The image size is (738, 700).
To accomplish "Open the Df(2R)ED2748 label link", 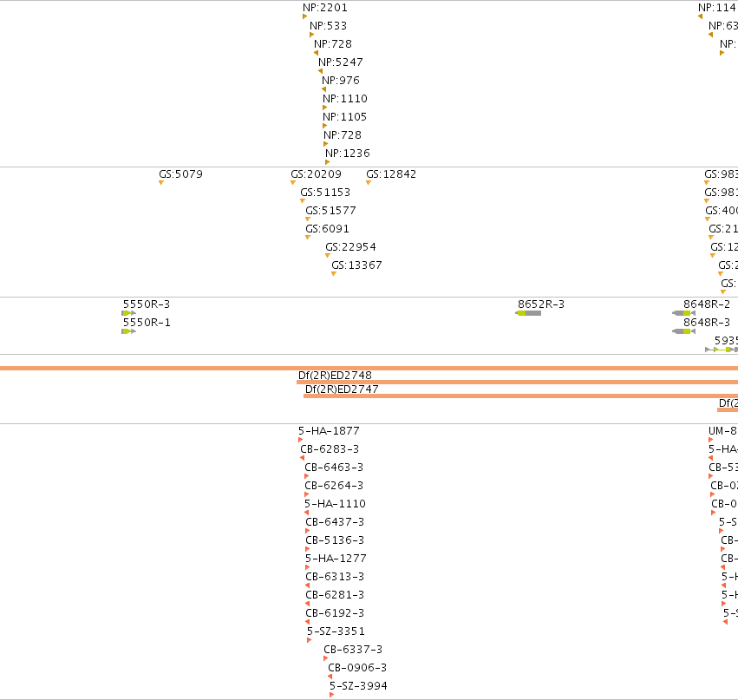I will pyautogui.click(x=335, y=376).
